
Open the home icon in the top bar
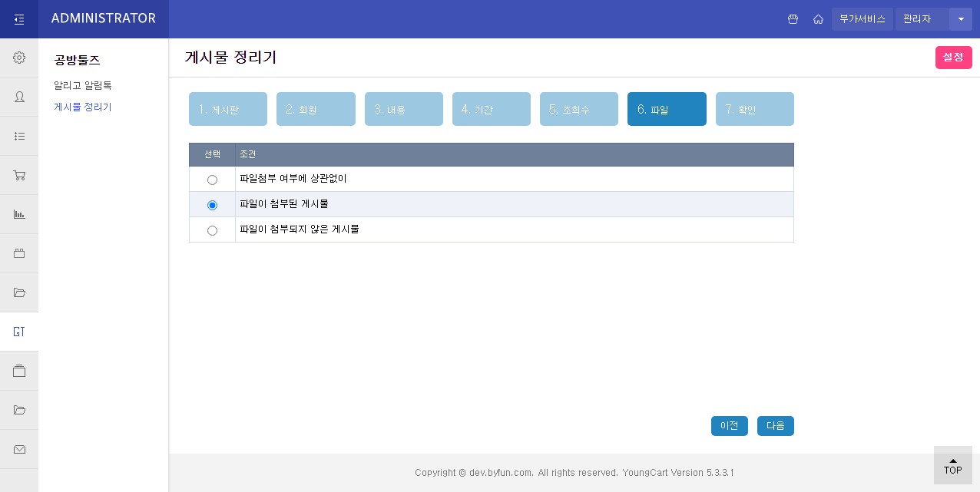(x=819, y=19)
